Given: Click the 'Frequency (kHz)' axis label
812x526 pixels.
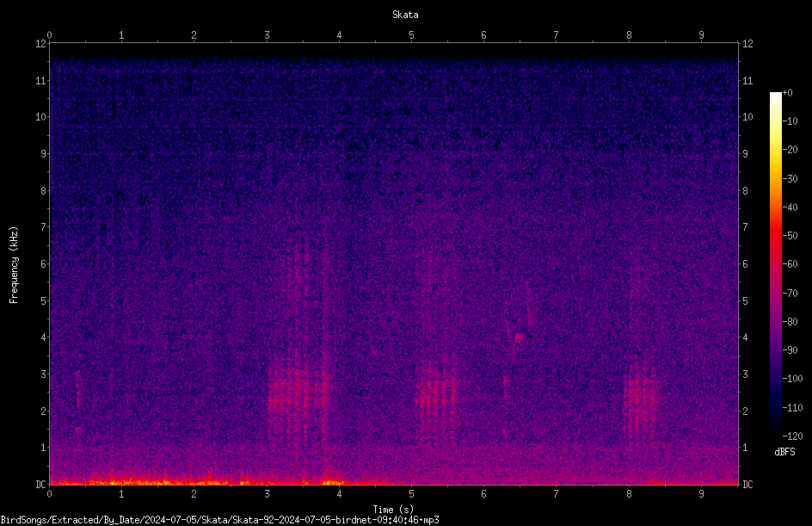Looking at the screenshot, I should (14, 265).
